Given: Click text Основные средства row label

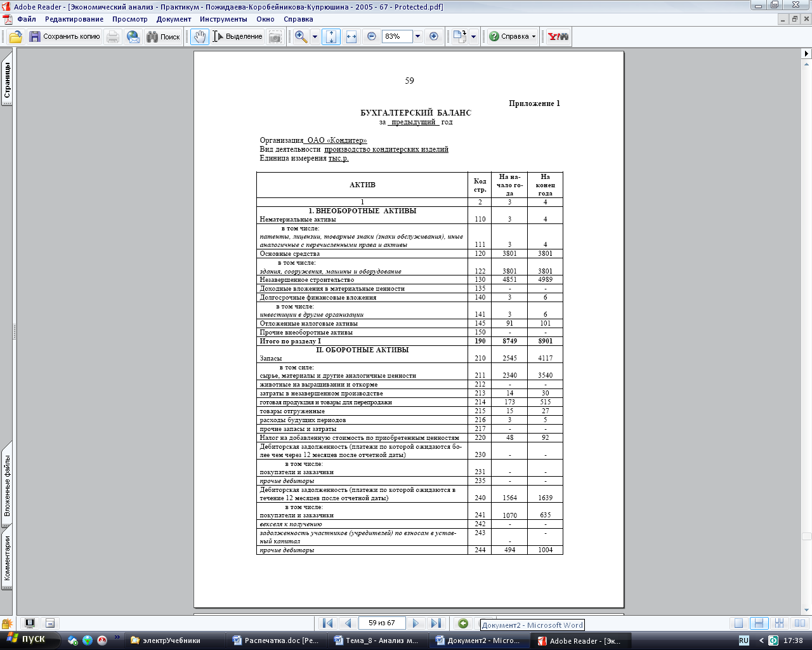Looking at the screenshot, I should [x=289, y=253].
